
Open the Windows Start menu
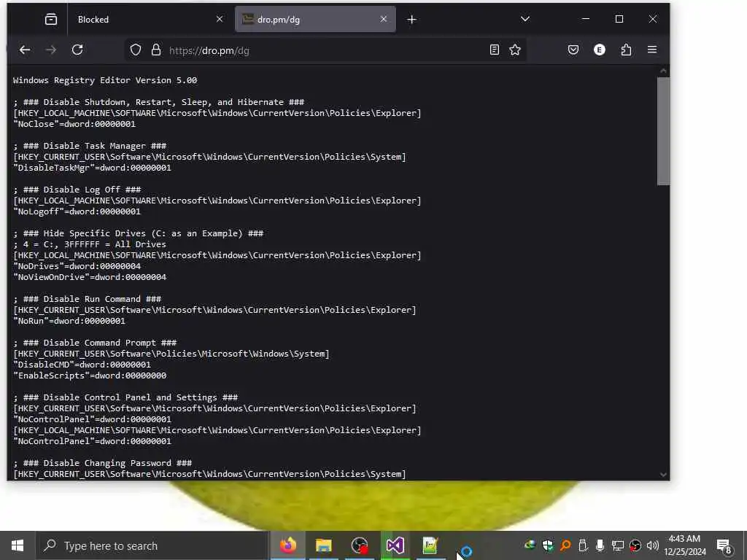point(18,545)
